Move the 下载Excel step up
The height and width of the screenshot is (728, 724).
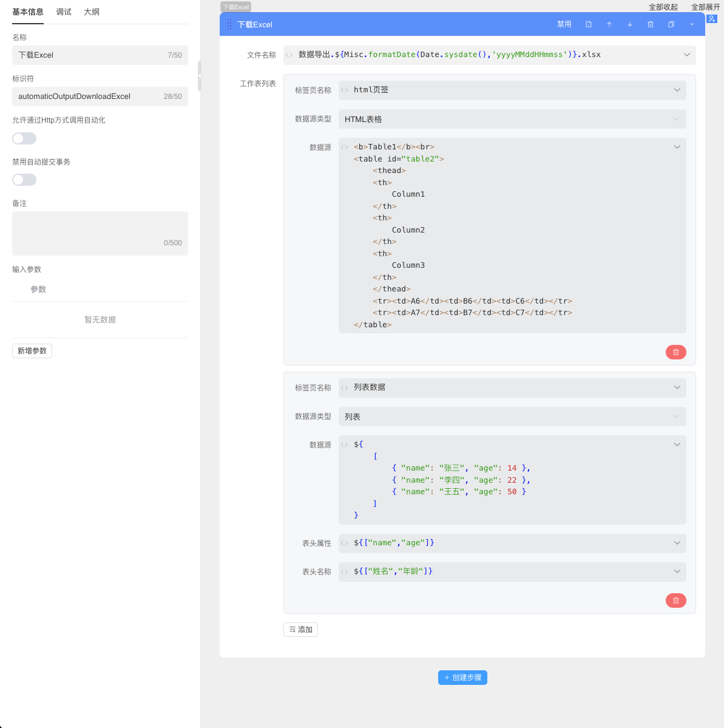tap(609, 24)
